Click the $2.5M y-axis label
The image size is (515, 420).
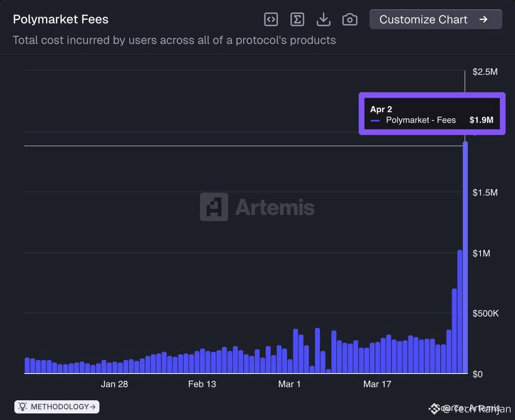tap(485, 72)
